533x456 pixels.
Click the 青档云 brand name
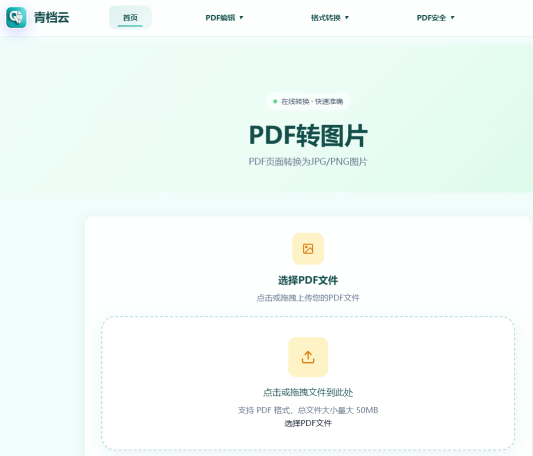click(x=51, y=17)
